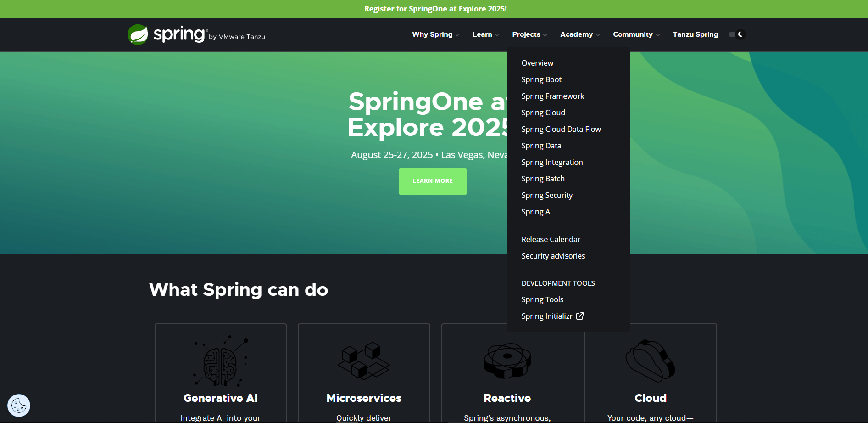868x423 pixels.
Task: Open Spring Tools menu item
Action: pos(542,299)
